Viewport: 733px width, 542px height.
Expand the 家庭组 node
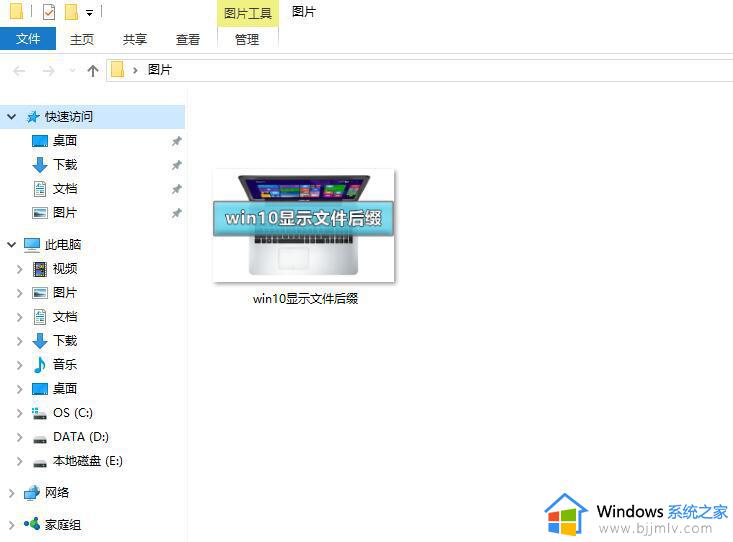pyautogui.click(x=12, y=525)
